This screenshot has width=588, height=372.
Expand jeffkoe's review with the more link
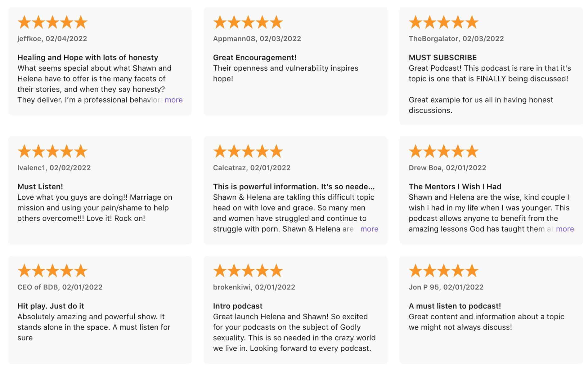[x=173, y=100]
